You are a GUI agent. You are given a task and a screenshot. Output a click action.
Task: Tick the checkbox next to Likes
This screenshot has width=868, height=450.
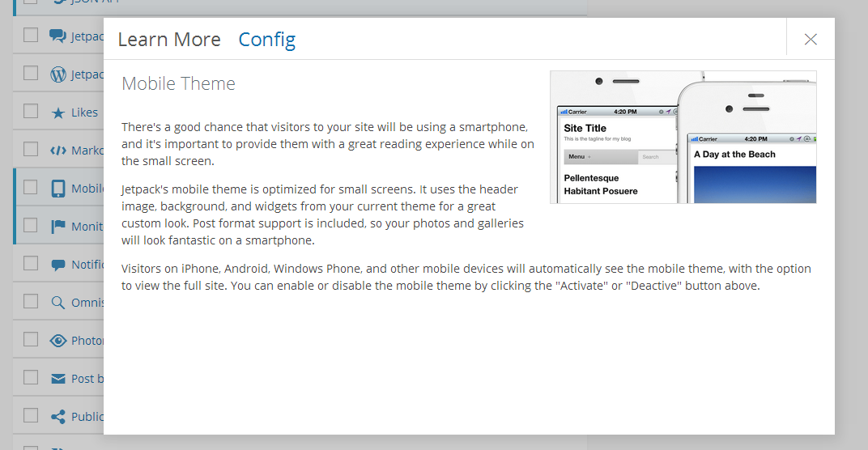coord(31,112)
